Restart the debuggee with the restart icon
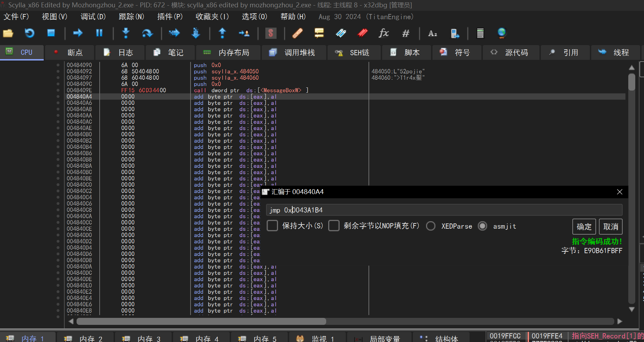The image size is (644, 342). 30,33
